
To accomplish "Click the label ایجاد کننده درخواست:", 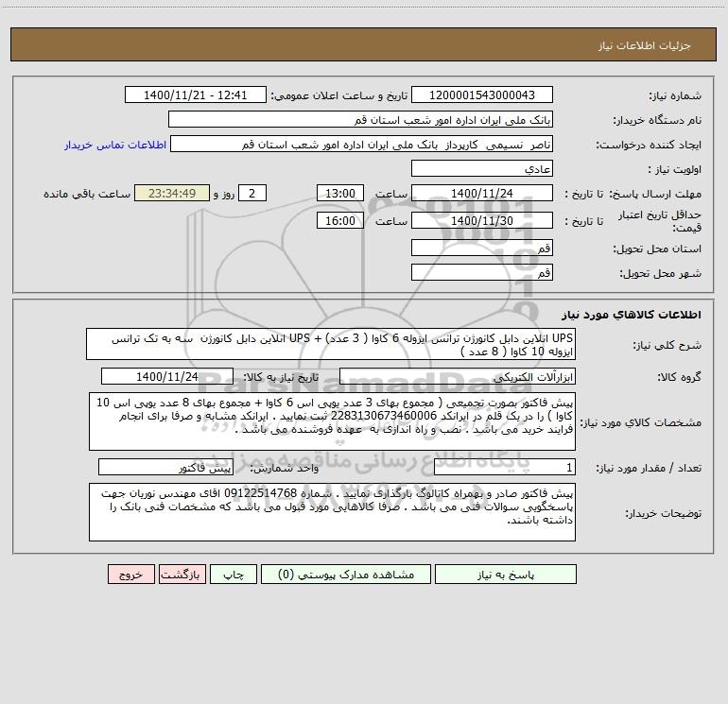I will pyautogui.click(x=649, y=145).
